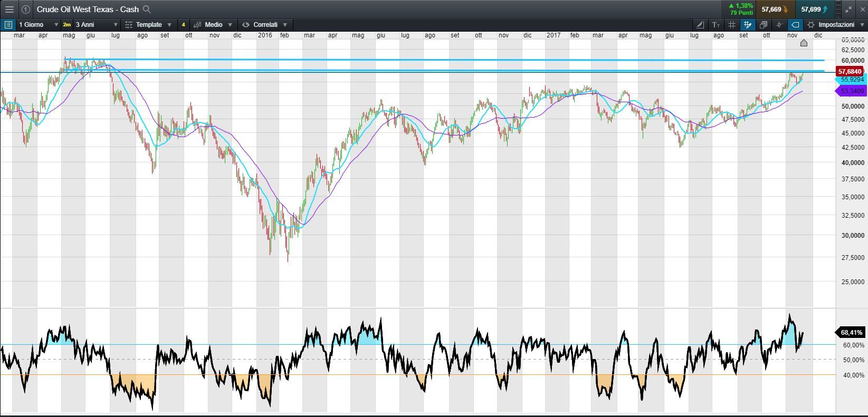Click the yellow 4 indicator count badge
This screenshot has height=417, width=868.
(183, 25)
